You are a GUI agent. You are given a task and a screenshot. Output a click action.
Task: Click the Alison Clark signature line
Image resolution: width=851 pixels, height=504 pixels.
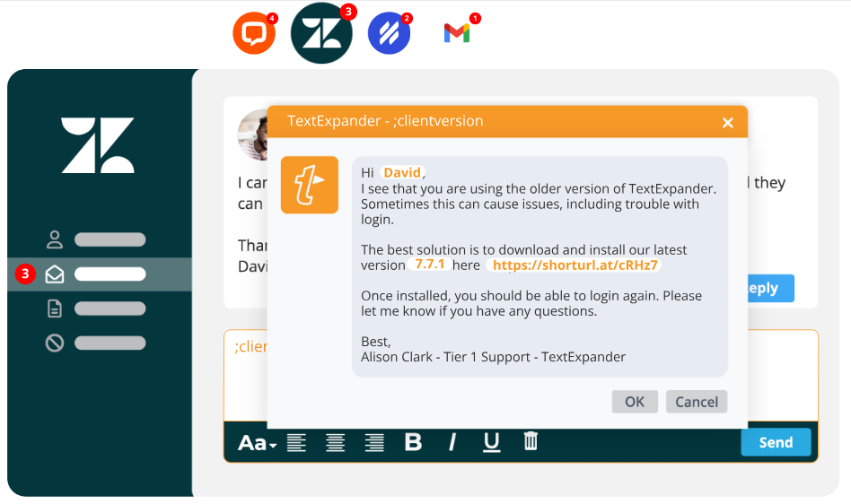tap(493, 357)
